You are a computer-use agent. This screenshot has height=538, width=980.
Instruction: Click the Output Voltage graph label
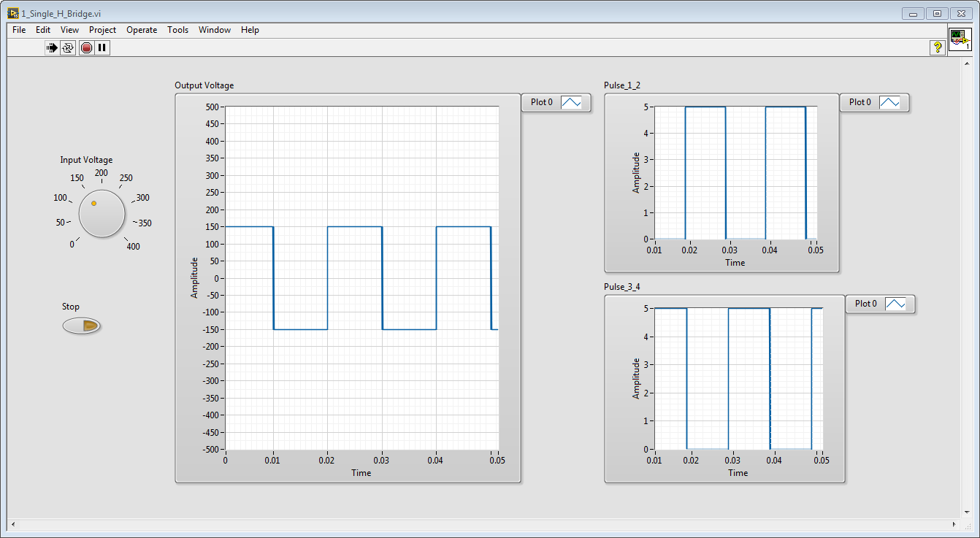tap(204, 85)
